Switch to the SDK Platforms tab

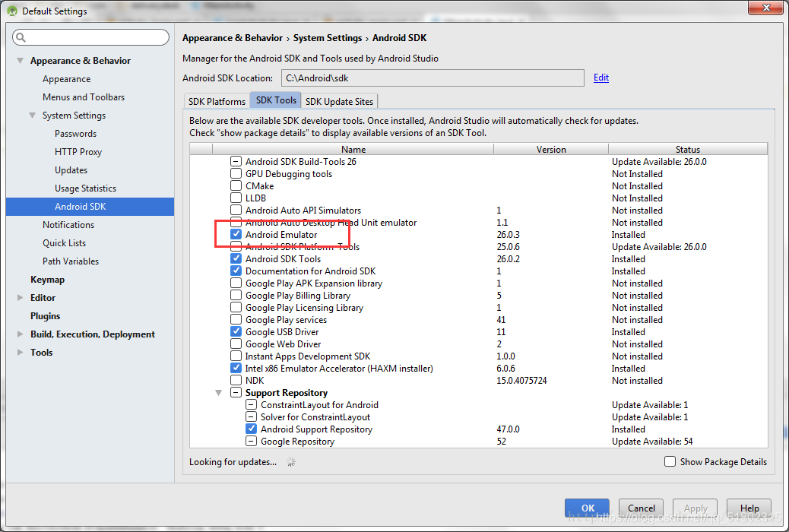(x=217, y=101)
